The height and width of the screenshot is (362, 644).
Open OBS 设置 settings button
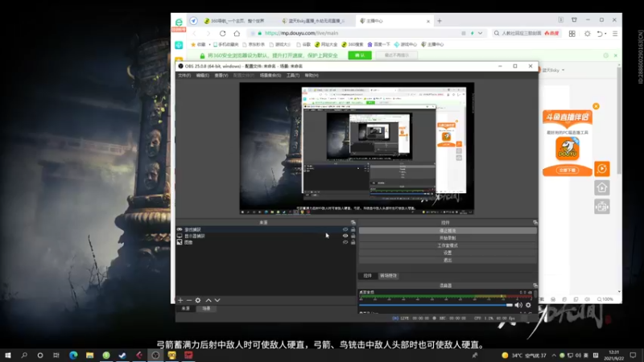(448, 253)
